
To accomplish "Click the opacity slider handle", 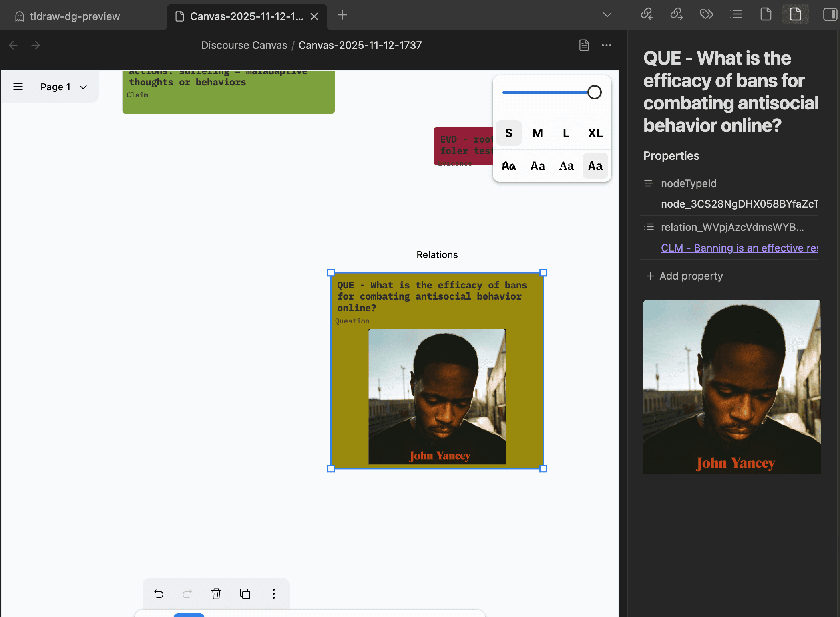I will pyautogui.click(x=594, y=93).
